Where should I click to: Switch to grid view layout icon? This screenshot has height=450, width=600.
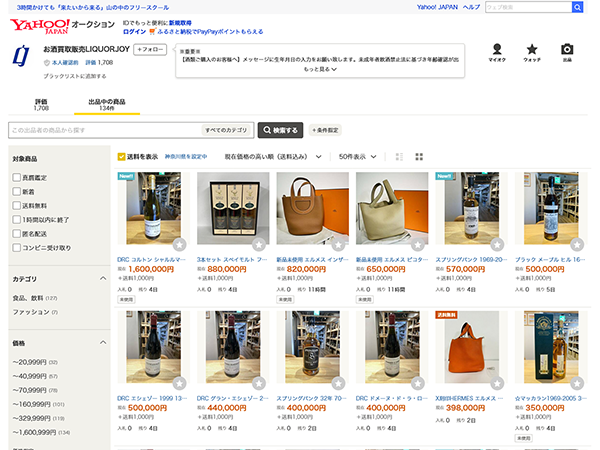[x=419, y=157]
